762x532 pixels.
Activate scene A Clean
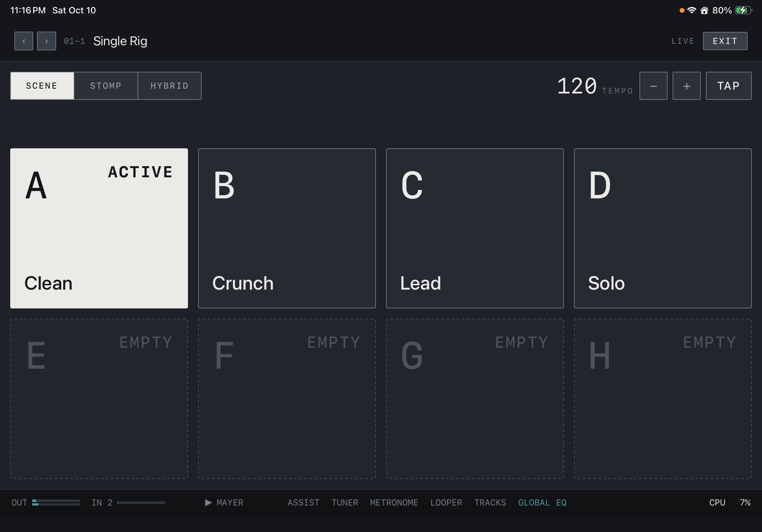coord(99,228)
